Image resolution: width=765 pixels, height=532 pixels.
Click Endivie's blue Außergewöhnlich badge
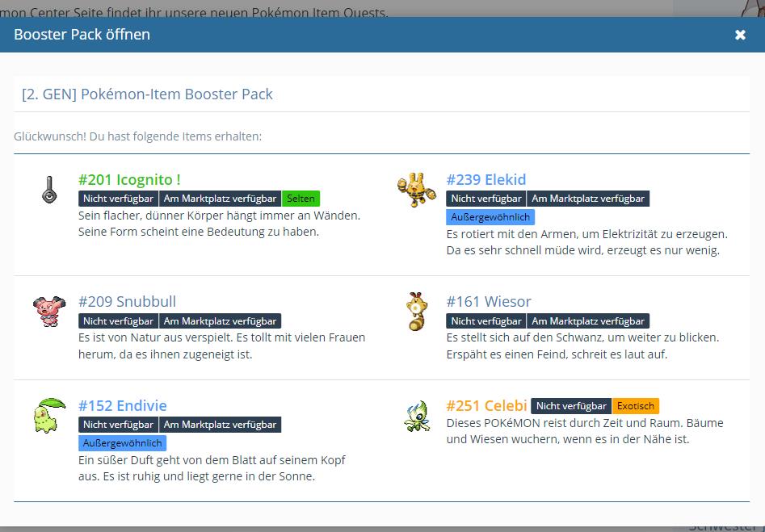[123, 443]
